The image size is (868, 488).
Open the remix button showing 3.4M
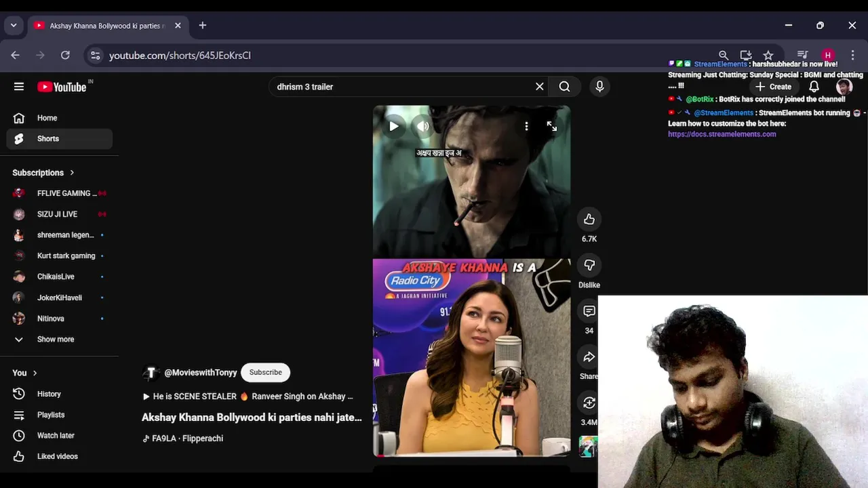(x=589, y=403)
